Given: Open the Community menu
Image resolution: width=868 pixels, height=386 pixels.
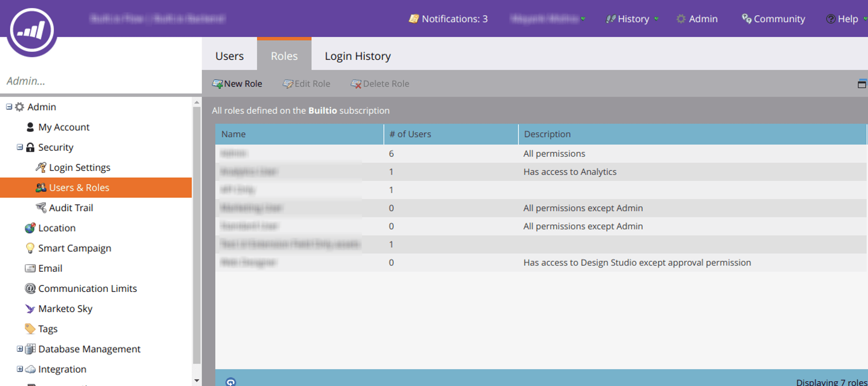Looking at the screenshot, I should 773,19.
